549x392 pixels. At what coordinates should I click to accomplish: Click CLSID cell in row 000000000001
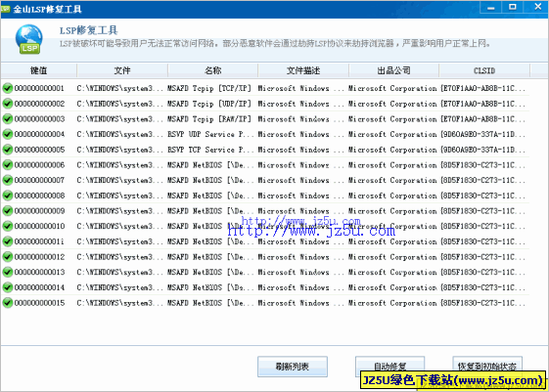coord(482,88)
